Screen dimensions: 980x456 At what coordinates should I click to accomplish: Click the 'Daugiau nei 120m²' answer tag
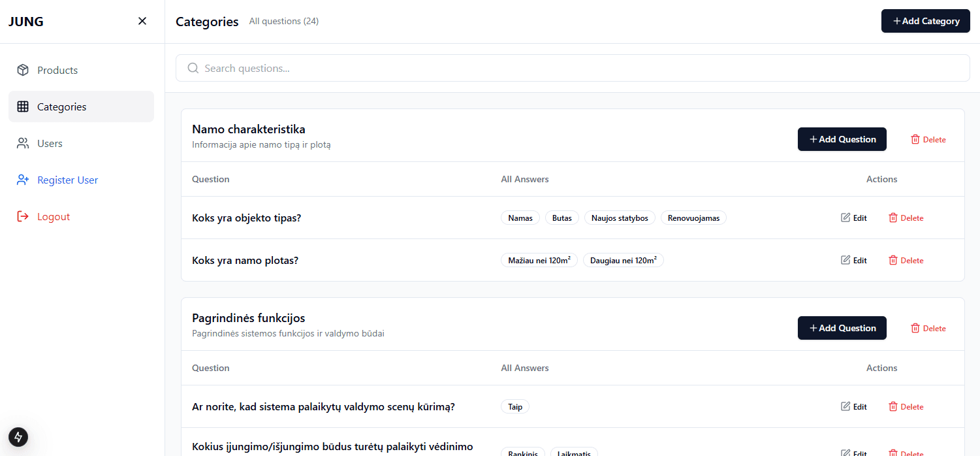[624, 260]
